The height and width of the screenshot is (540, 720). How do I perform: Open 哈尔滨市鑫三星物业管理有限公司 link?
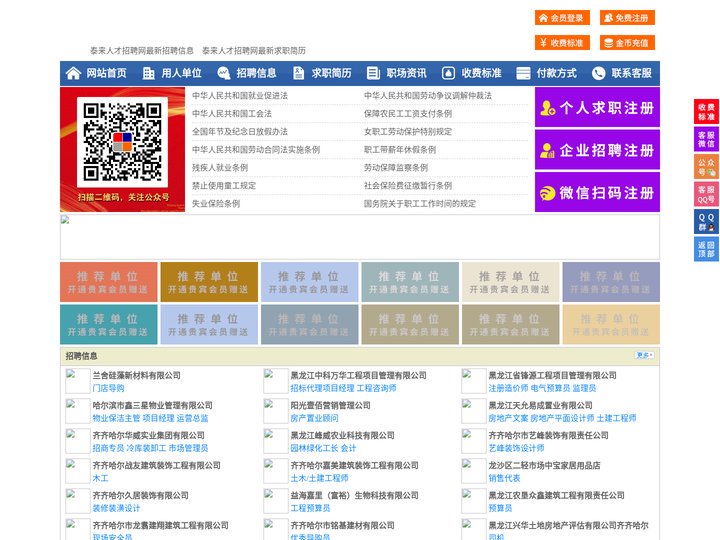point(152,405)
